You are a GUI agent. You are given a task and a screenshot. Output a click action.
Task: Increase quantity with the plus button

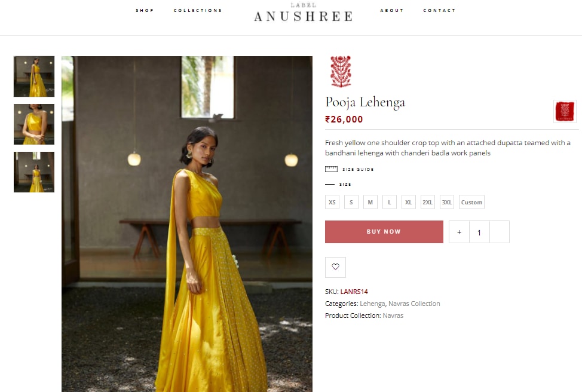(459, 232)
